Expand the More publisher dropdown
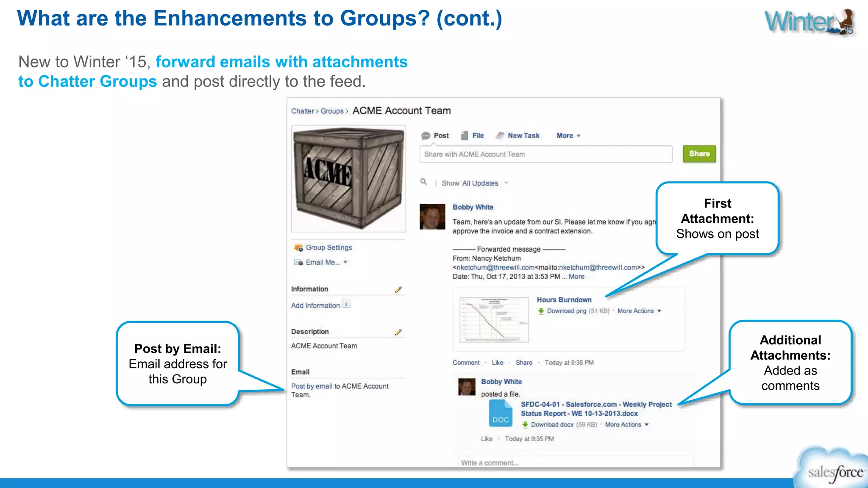Viewport: 868px width, 488px height. [x=568, y=136]
